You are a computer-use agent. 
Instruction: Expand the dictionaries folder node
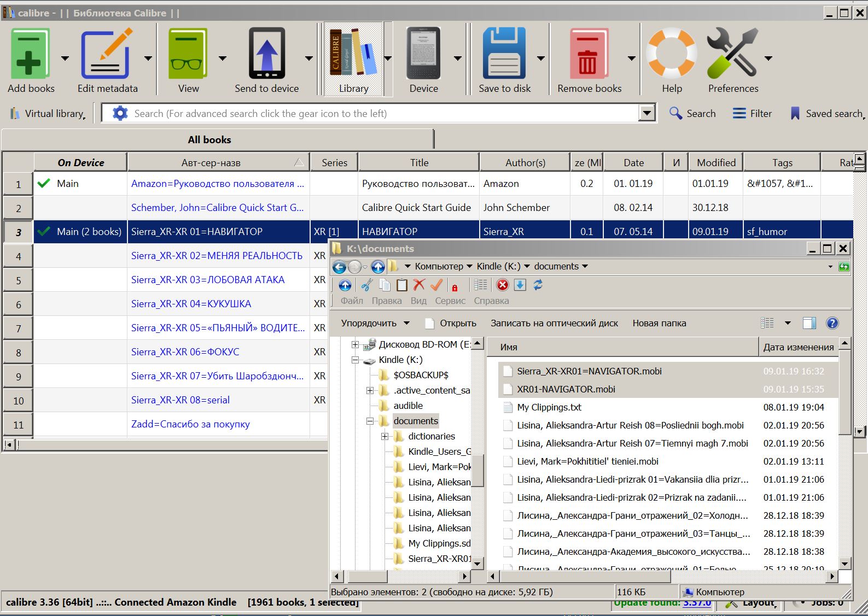point(385,436)
